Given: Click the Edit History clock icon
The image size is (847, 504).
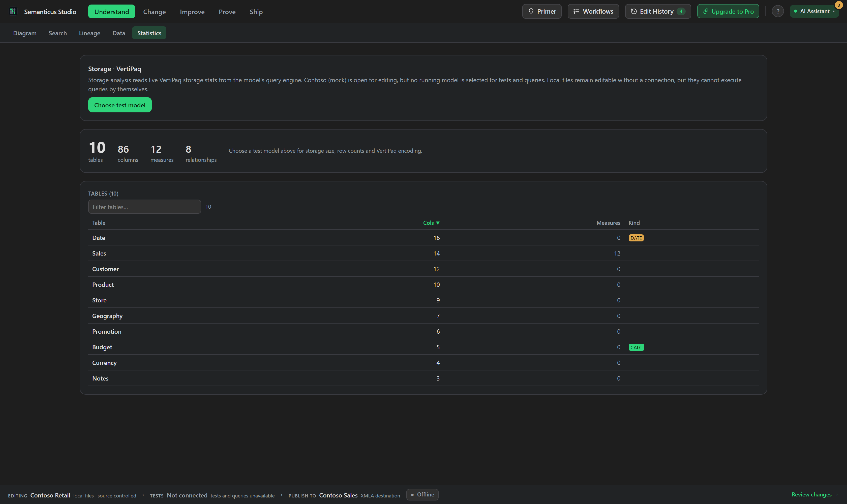Looking at the screenshot, I should pos(634,11).
